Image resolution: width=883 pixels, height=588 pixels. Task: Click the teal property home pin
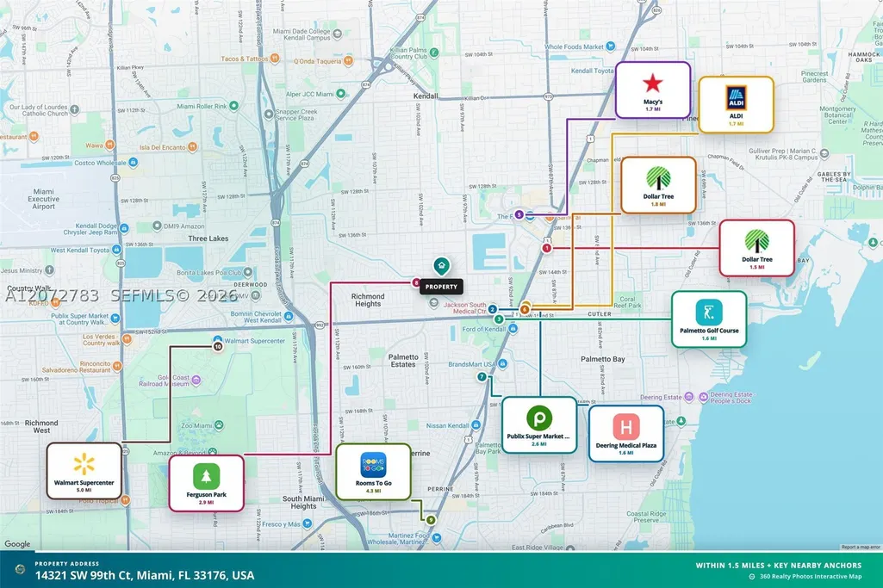(441, 266)
